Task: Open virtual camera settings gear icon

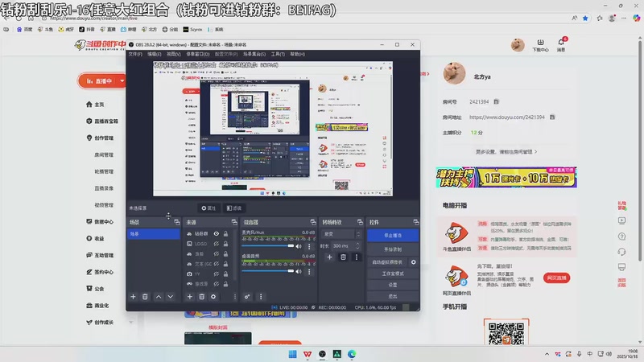Action: pos(414,262)
